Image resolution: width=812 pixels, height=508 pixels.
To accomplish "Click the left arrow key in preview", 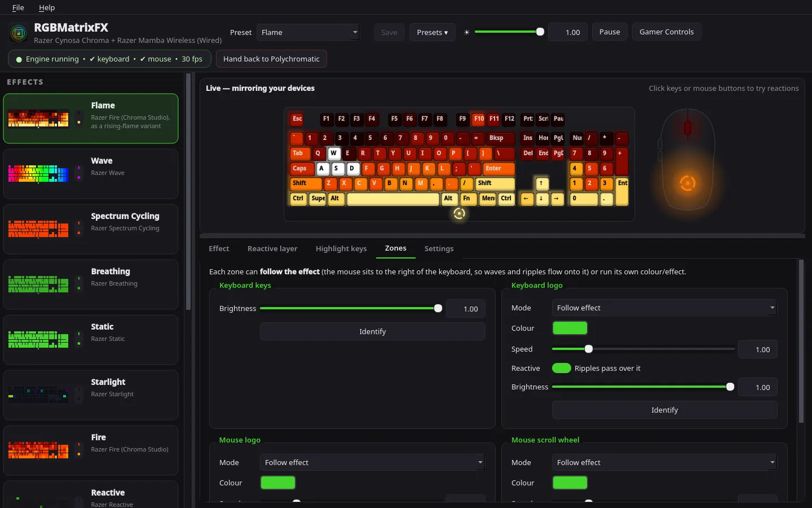I will coord(526,199).
